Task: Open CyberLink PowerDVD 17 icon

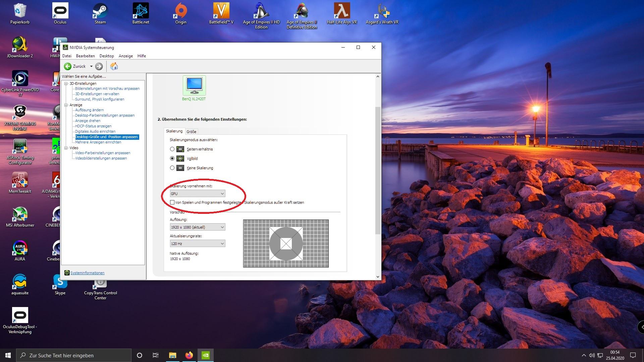Action: (x=20, y=84)
